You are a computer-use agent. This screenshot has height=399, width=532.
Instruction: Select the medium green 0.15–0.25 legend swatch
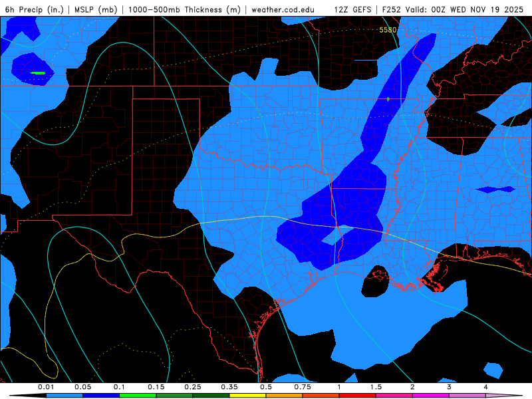pyautogui.click(x=174, y=396)
